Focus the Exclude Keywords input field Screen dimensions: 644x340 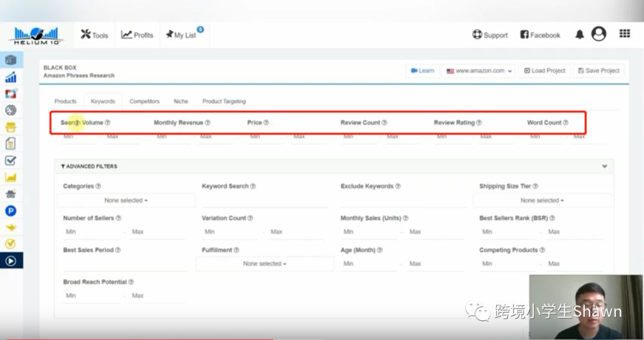(403, 201)
